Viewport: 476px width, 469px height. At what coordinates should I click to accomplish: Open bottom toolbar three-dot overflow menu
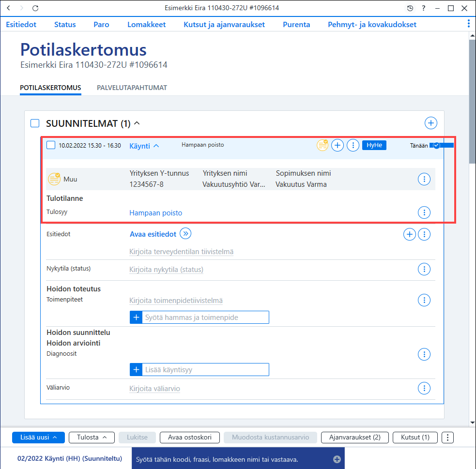pyautogui.click(x=447, y=438)
